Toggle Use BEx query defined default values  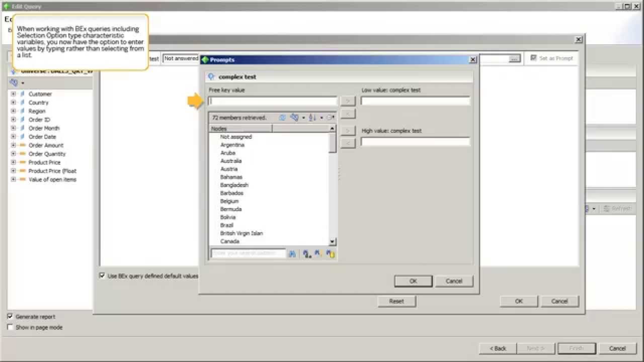point(102,276)
